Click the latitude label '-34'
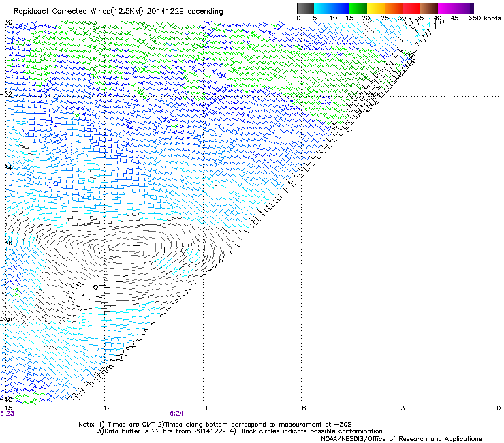 tap(6, 168)
